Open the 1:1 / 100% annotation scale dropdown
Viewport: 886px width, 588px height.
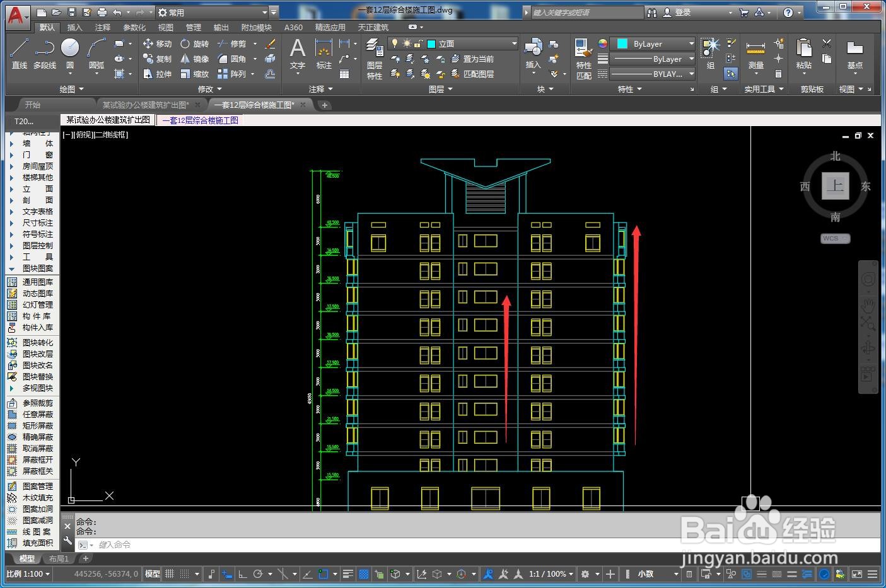click(551, 574)
